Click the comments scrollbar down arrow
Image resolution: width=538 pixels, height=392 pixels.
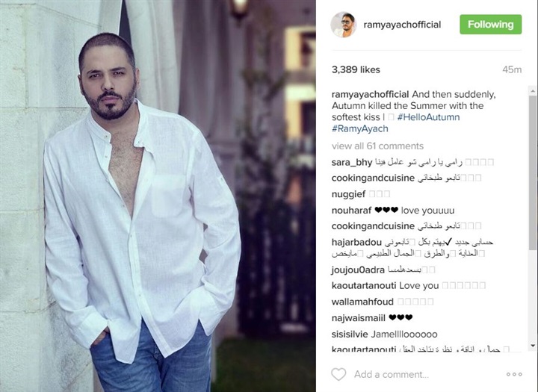coord(533,346)
